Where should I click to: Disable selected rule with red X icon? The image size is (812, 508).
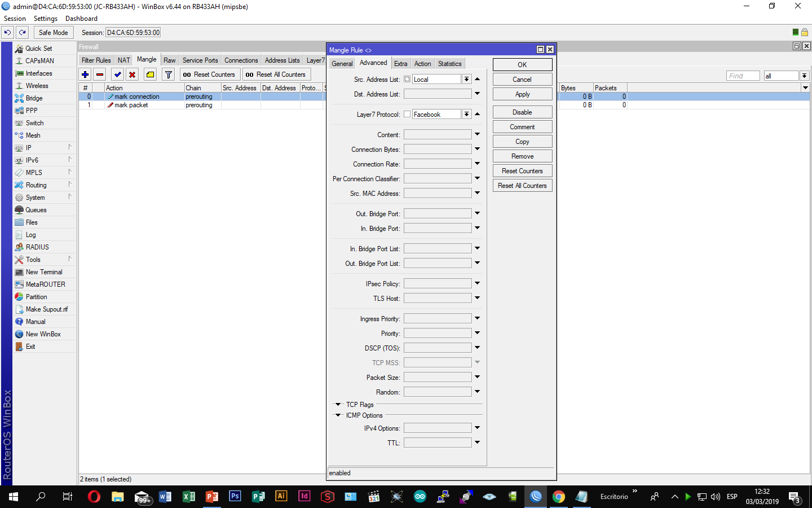(132, 75)
